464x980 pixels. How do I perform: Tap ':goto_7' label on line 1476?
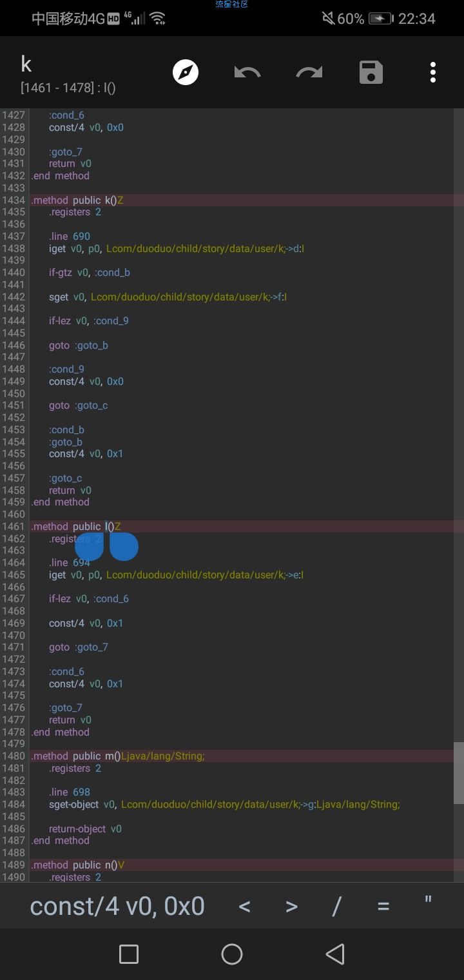click(66, 708)
